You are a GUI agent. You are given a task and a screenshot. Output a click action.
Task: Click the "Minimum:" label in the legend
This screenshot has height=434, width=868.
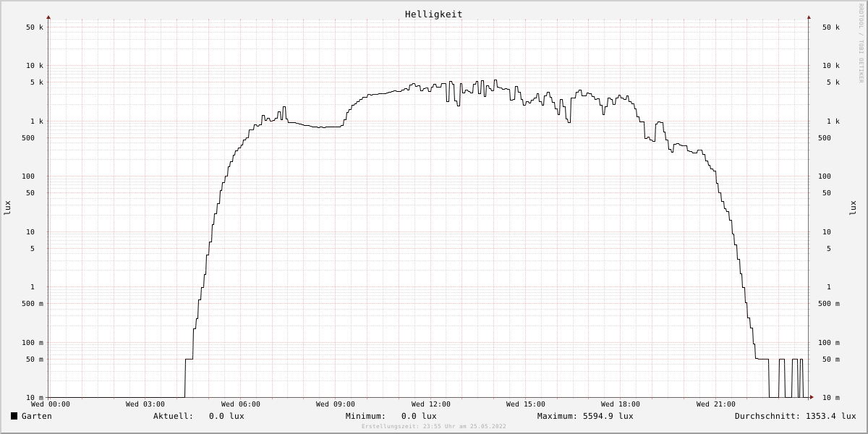tap(366, 416)
